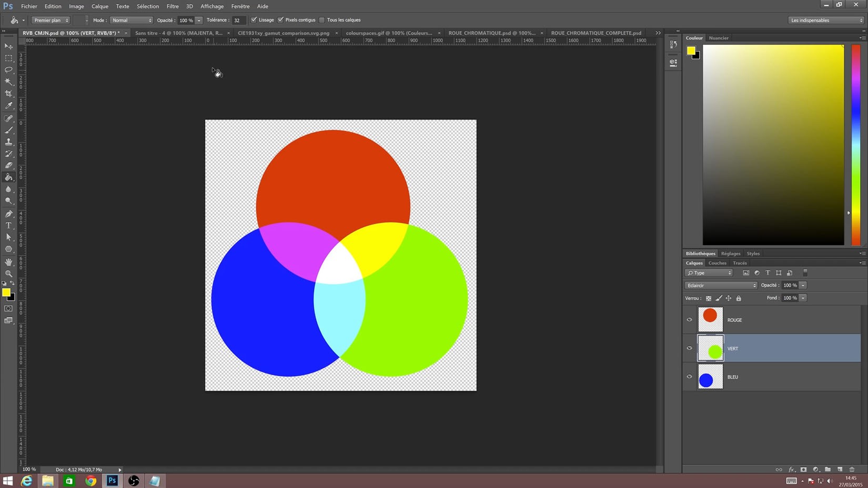The height and width of the screenshot is (488, 868).
Task: Open the Eclaircir blend mode dropdown
Action: (721, 285)
